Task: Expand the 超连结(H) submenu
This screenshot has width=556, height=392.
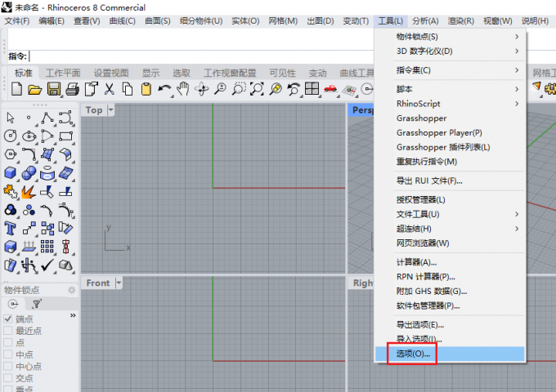Action: (x=450, y=229)
